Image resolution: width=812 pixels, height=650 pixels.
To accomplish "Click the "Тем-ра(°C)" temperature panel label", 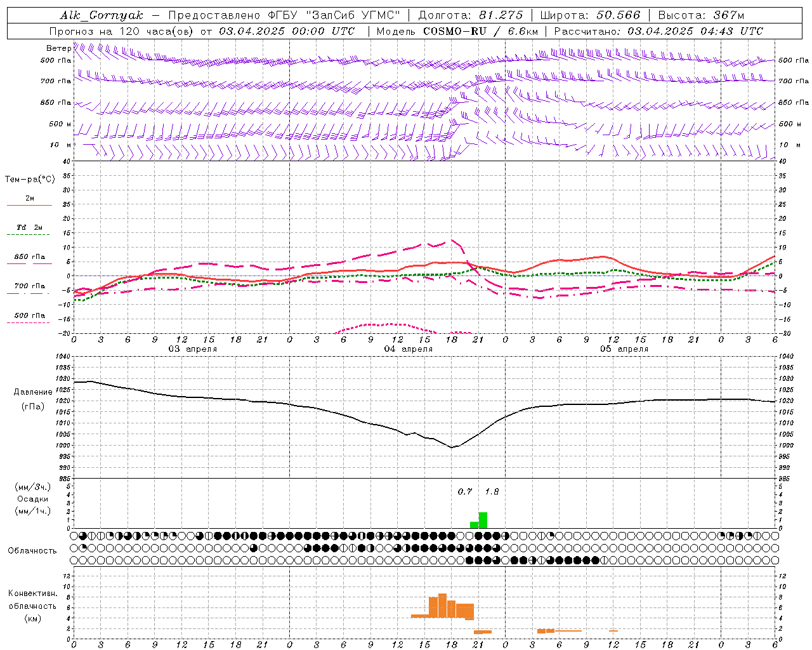I will 30,179.
